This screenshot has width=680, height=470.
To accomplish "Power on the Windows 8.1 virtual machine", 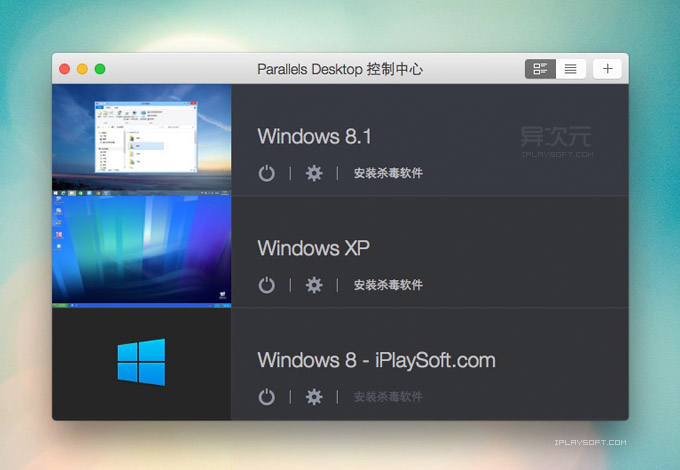I will point(267,173).
